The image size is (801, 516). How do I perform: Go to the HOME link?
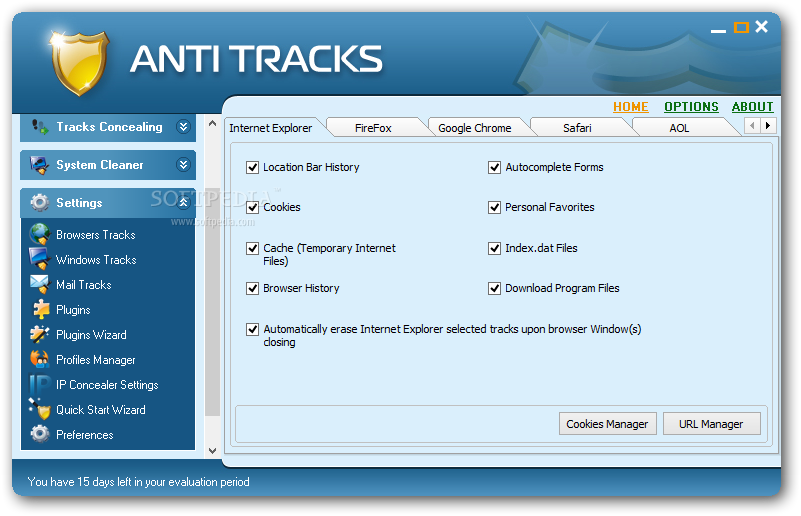(x=631, y=107)
